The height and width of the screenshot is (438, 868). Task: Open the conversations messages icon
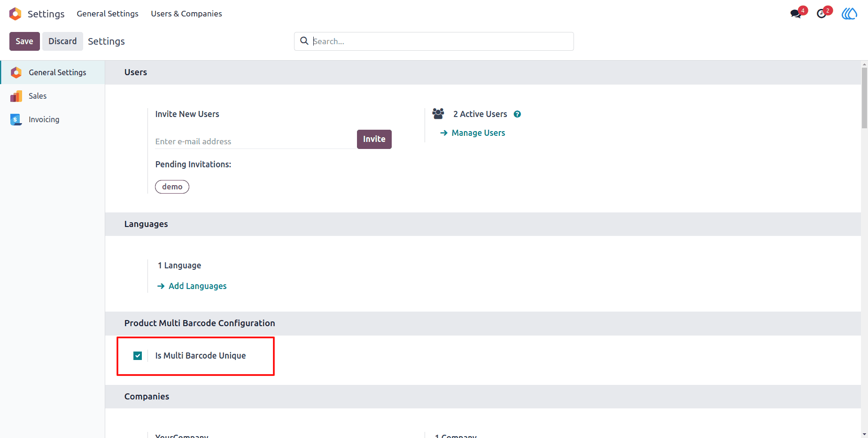pos(796,14)
